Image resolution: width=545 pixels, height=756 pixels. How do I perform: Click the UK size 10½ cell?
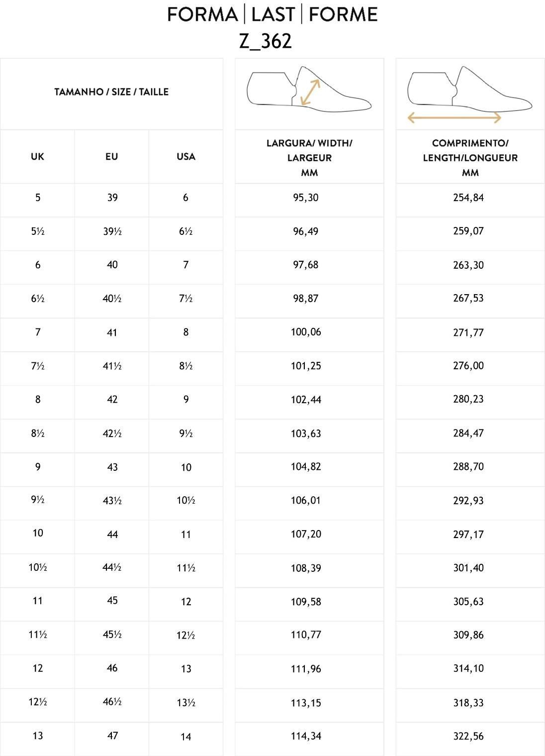pos(37,567)
